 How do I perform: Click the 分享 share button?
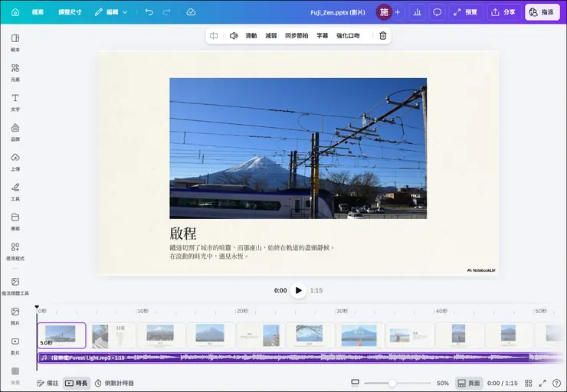[503, 12]
